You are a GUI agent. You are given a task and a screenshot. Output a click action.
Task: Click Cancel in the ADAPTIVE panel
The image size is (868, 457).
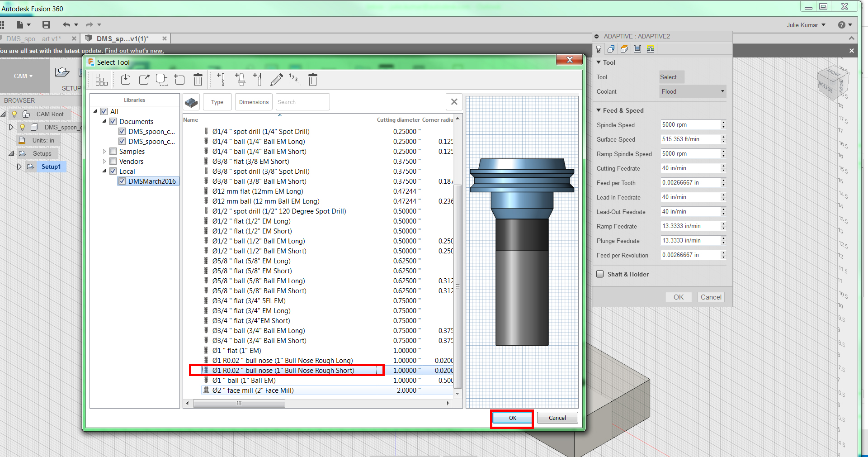pos(711,297)
